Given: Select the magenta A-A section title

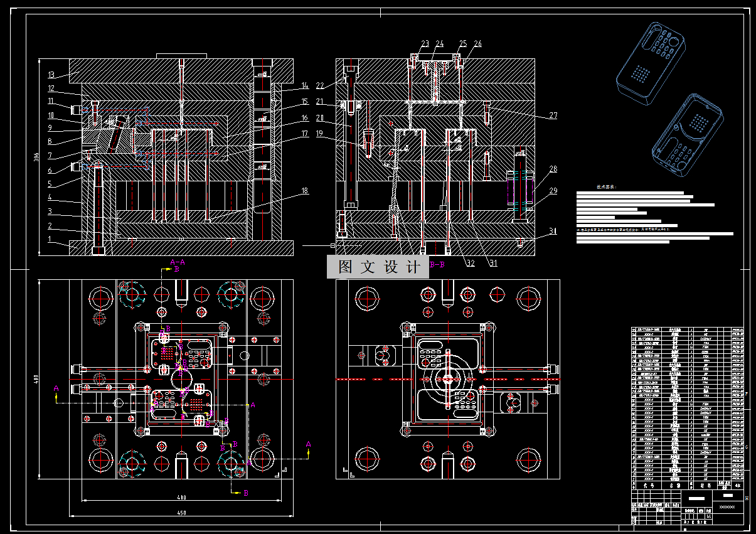Looking at the screenshot, I should [x=178, y=262].
